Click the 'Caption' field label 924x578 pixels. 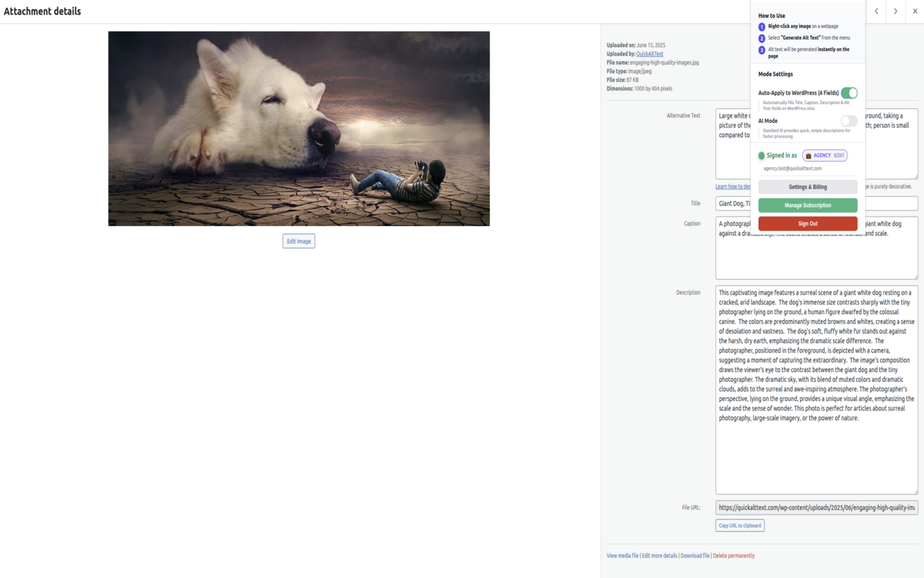tap(692, 224)
